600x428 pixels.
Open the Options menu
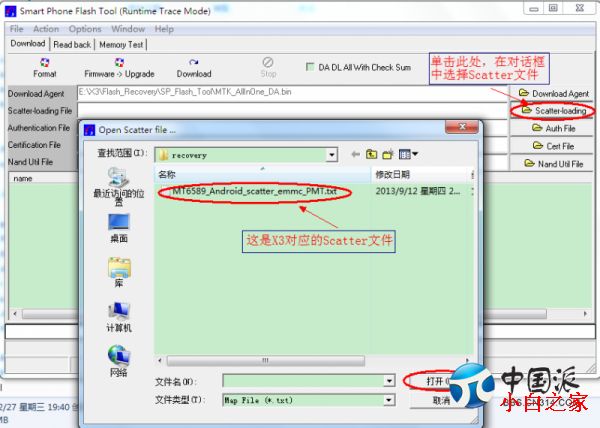click(x=85, y=29)
